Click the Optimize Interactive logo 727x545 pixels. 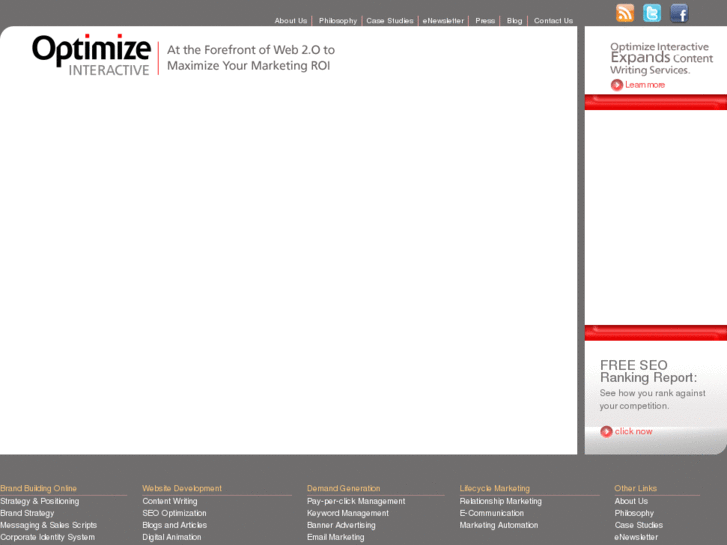pos(91,55)
